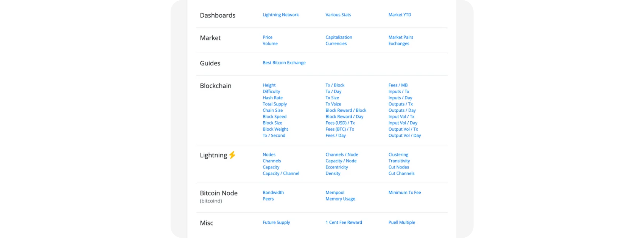View the Market Pairs page
This screenshot has width=644, height=238.
(400, 37)
